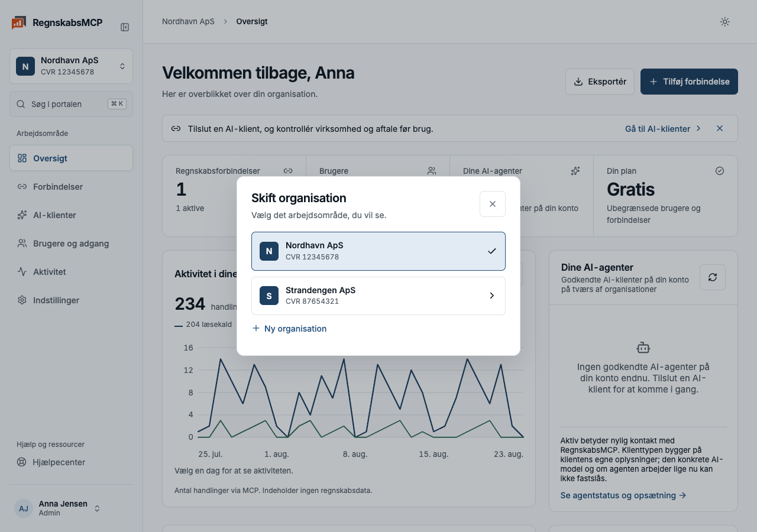
Task: Click the users icon in Brugere card
Action: [x=432, y=171]
